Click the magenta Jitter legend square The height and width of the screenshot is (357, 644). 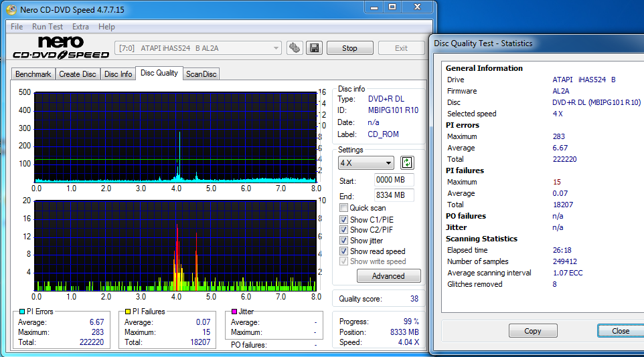[234, 312]
